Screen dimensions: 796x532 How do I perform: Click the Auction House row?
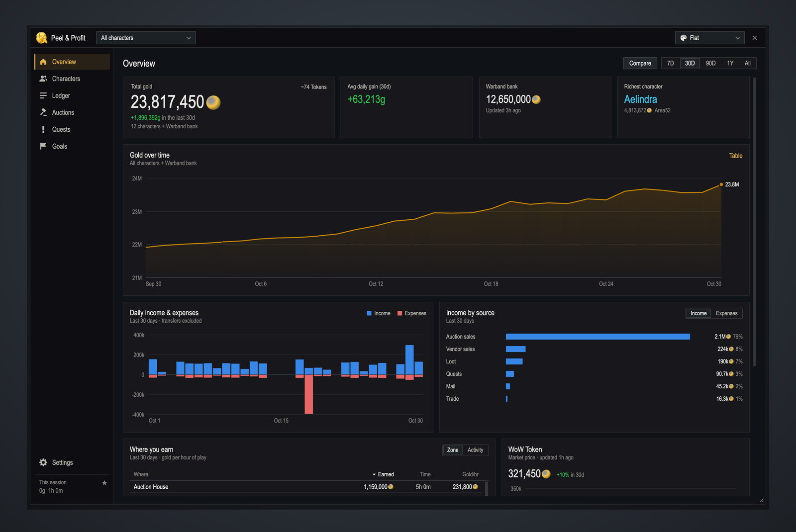pos(306,487)
